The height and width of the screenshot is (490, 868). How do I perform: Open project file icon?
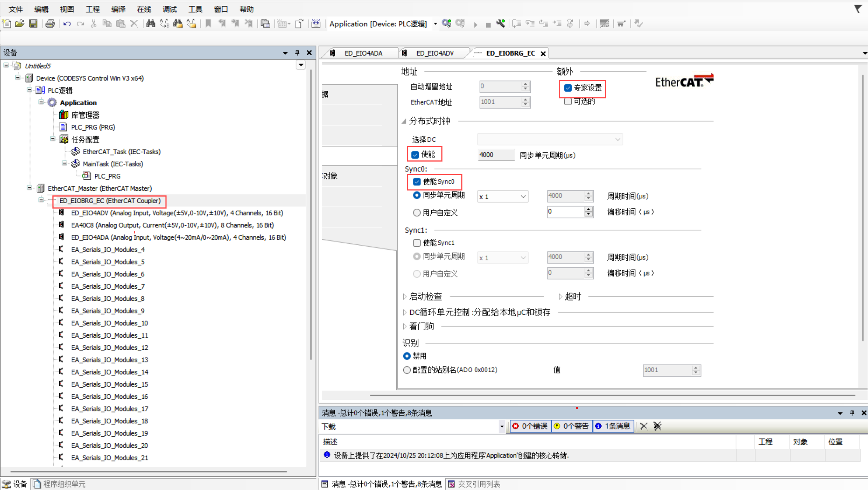[x=20, y=24]
